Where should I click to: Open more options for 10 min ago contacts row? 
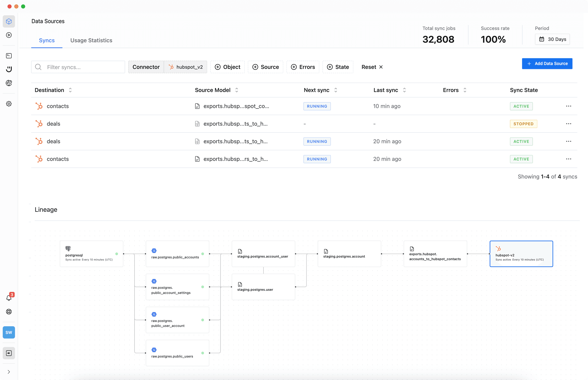tap(569, 106)
